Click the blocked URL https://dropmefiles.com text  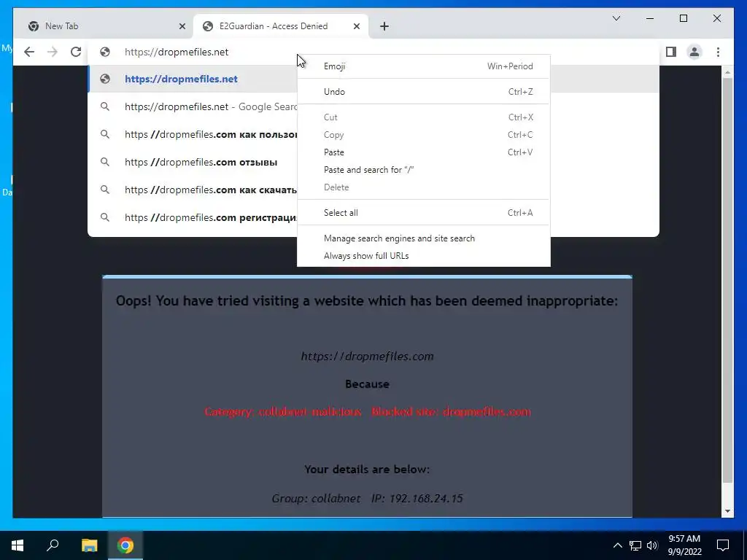(x=368, y=356)
